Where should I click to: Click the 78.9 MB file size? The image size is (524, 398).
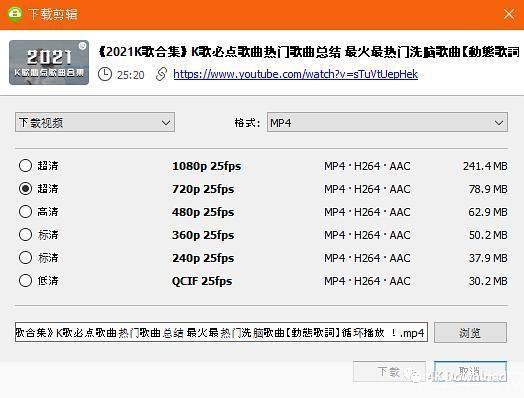click(x=488, y=189)
